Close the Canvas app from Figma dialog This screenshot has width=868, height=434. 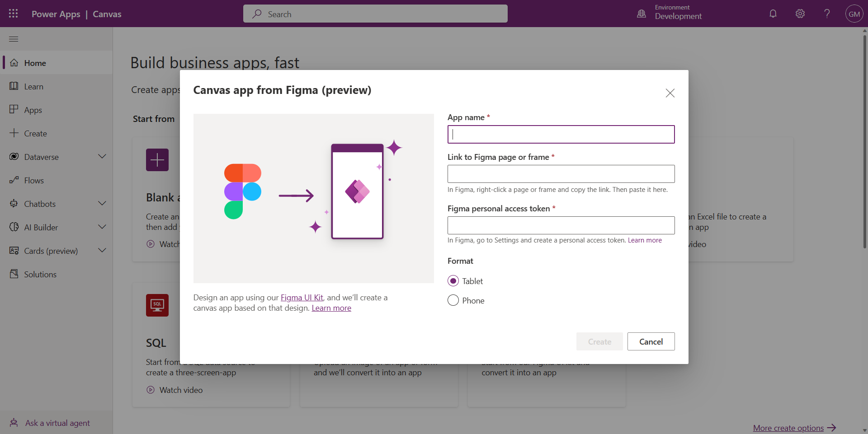click(670, 93)
